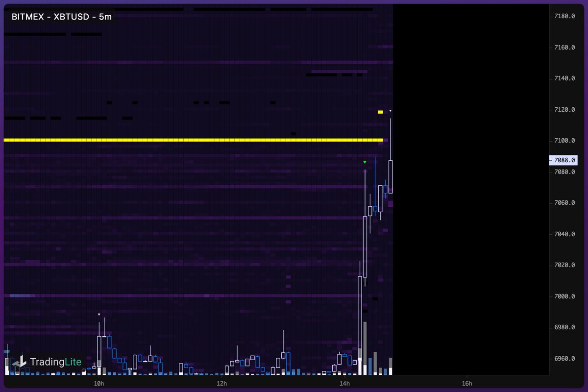The height and width of the screenshot is (392, 588).
Task: Click the 7020.0 price axis label
Action: click(564, 265)
